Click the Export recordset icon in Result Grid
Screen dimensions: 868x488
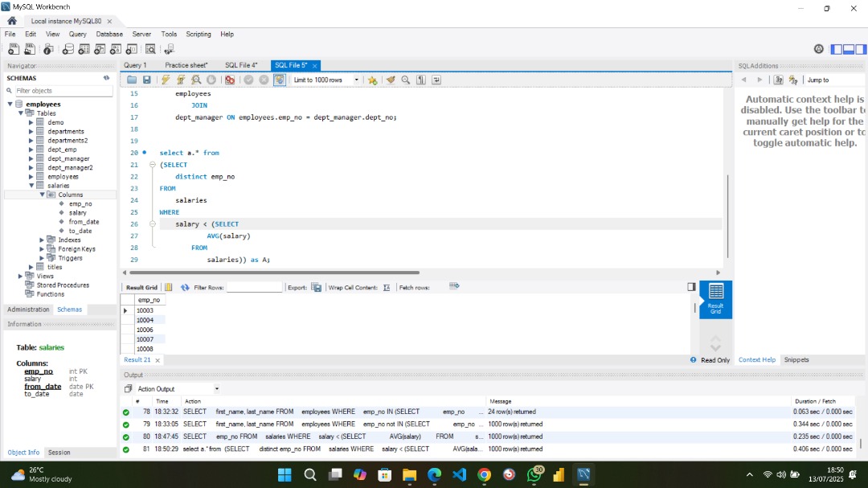click(315, 287)
